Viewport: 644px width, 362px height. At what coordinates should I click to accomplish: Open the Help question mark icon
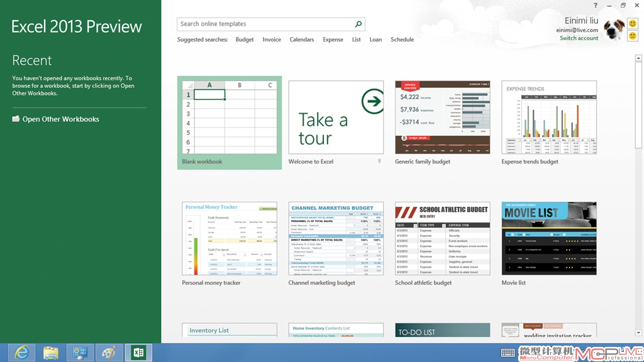click(596, 5)
